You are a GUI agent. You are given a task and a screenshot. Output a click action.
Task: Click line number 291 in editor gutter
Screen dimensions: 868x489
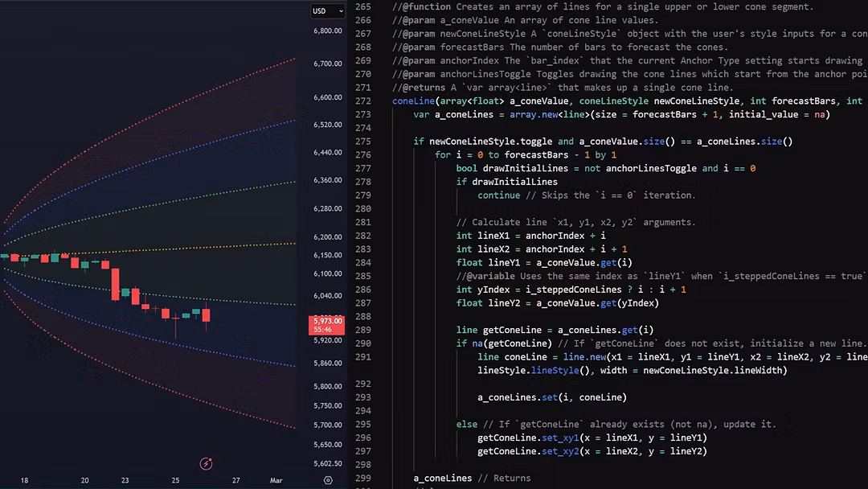pos(362,356)
